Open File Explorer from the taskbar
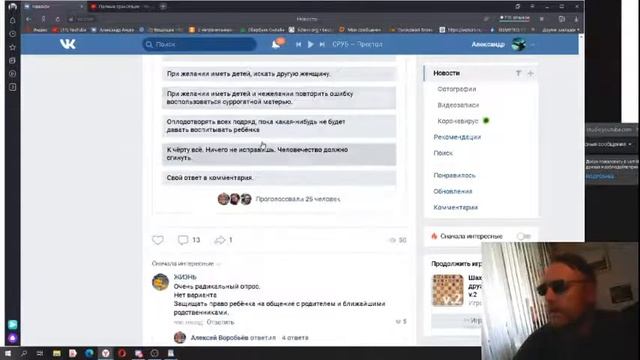640x360 pixels. (x=56, y=353)
